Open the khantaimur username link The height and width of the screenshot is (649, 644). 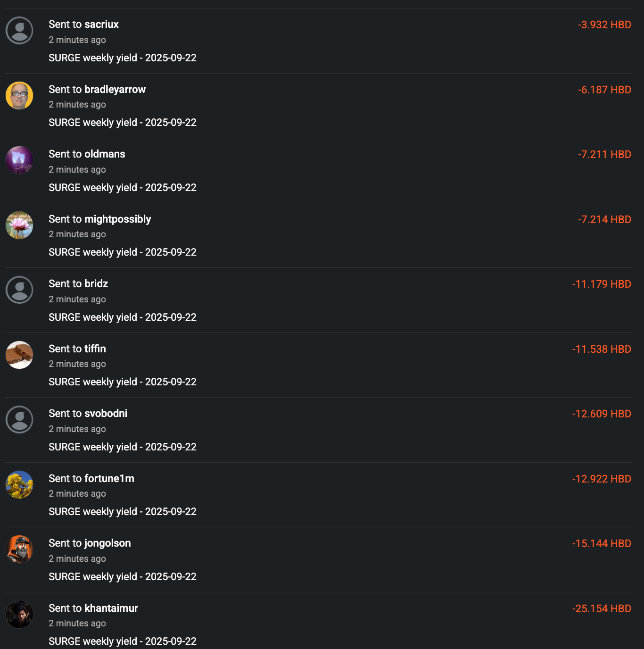pyautogui.click(x=111, y=608)
